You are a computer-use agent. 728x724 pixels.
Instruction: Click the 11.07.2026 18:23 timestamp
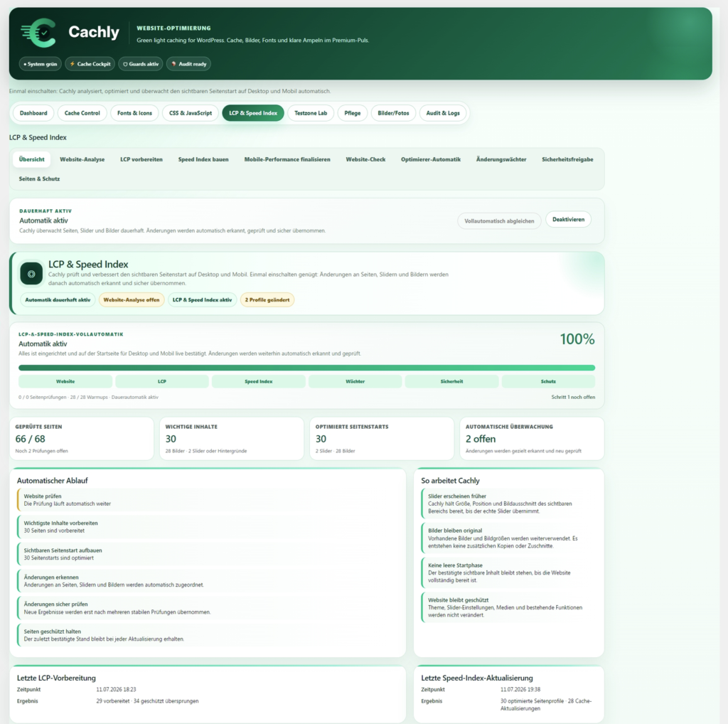(116, 690)
